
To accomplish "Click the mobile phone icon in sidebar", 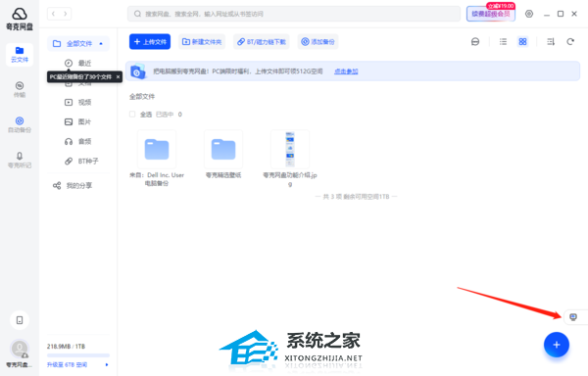I will point(20,320).
